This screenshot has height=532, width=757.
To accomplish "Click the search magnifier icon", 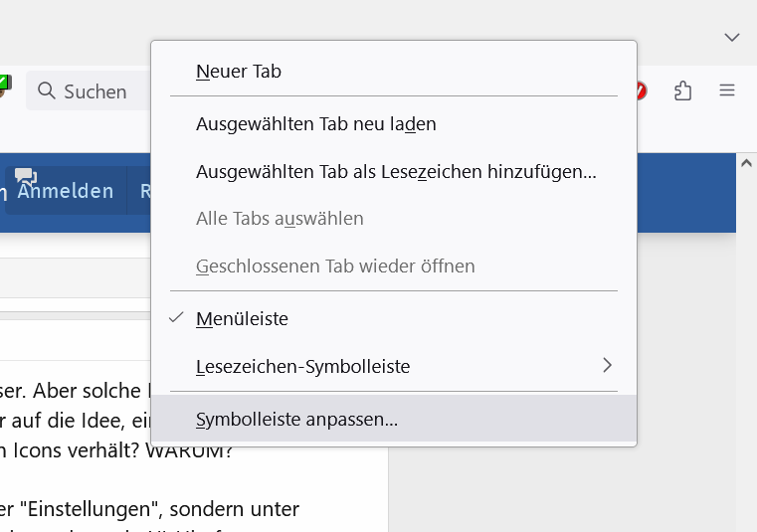I will pos(46,91).
